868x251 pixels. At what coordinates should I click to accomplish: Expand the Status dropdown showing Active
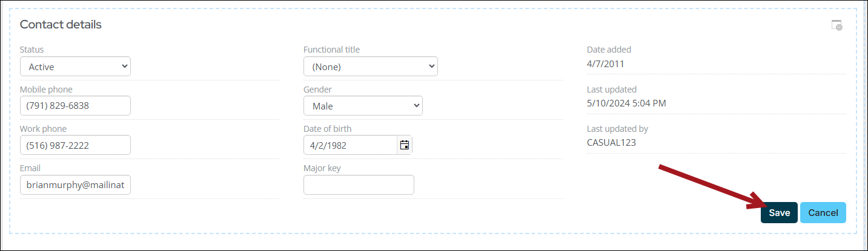tap(75, 67)
